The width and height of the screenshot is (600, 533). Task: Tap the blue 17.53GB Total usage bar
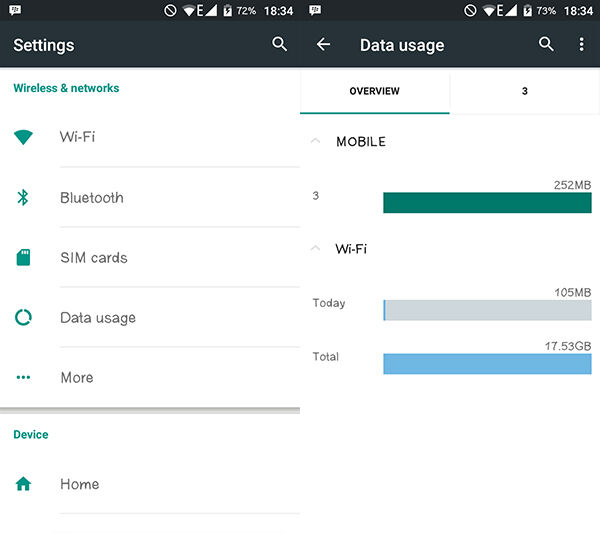tap(487, 363)
